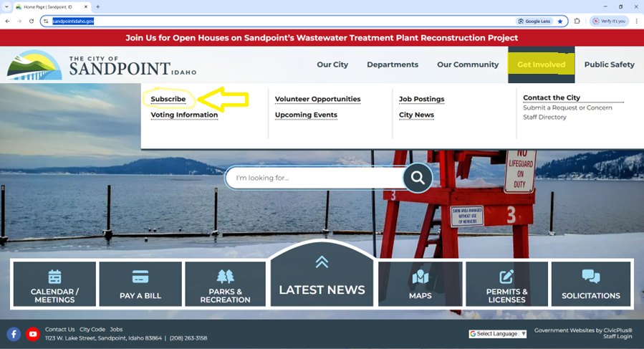Click Submit a Request or Concern

[567, 107]
